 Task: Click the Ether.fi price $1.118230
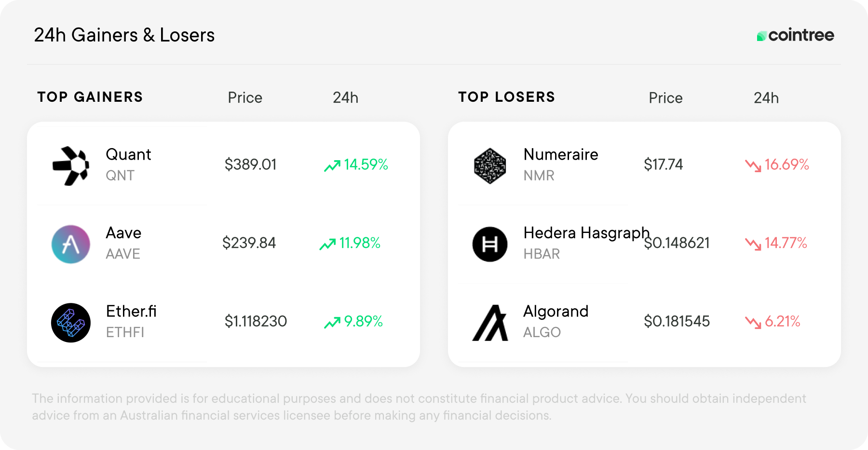(x=256, y=321)
